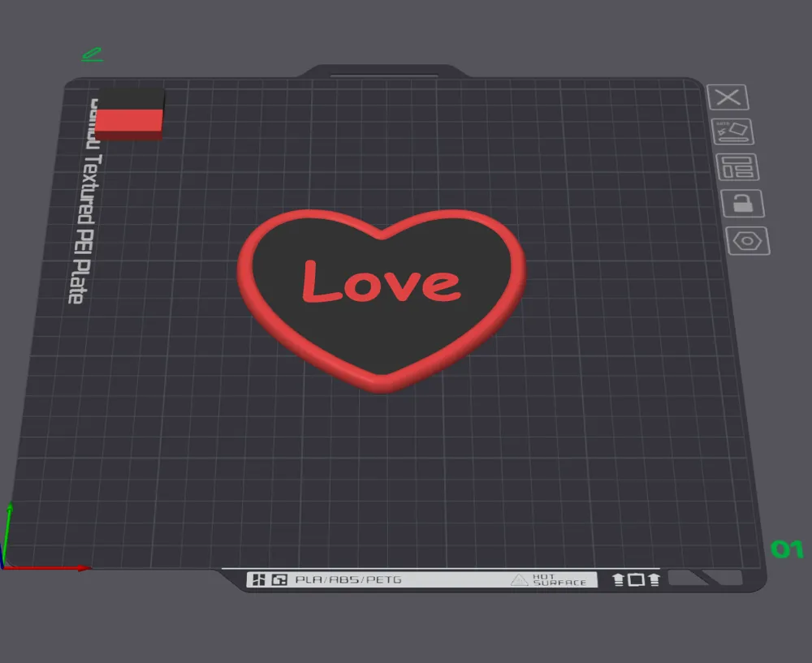This screenshot has width=812, height=663.
Task: Click the delete plate X icon
Action: click(728, 97)
